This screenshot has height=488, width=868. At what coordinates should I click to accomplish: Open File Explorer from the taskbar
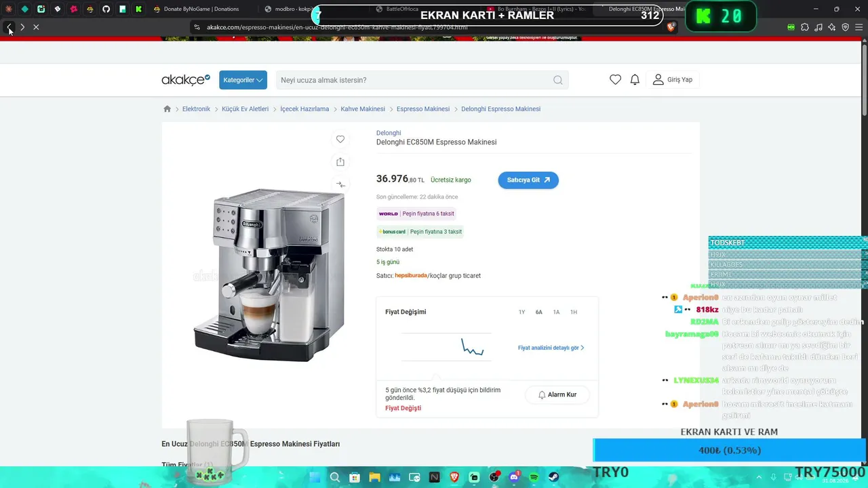[374, 477]
